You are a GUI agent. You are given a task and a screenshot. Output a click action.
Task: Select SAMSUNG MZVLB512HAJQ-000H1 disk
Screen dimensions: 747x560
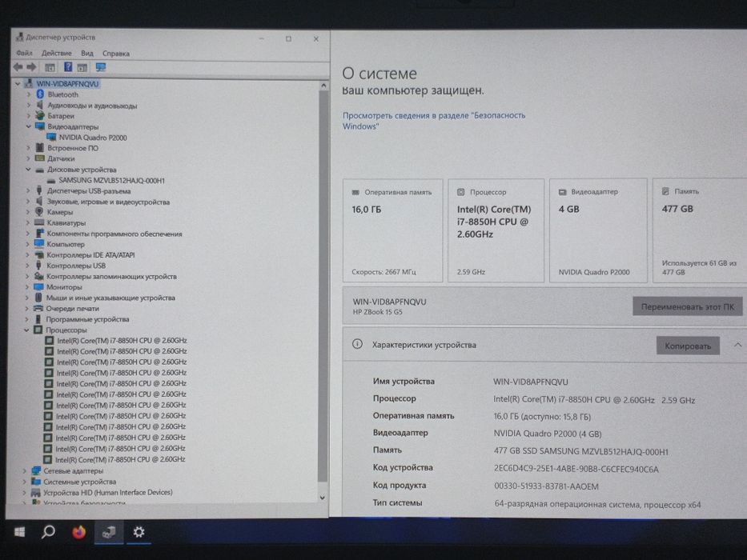pos(111,181)
